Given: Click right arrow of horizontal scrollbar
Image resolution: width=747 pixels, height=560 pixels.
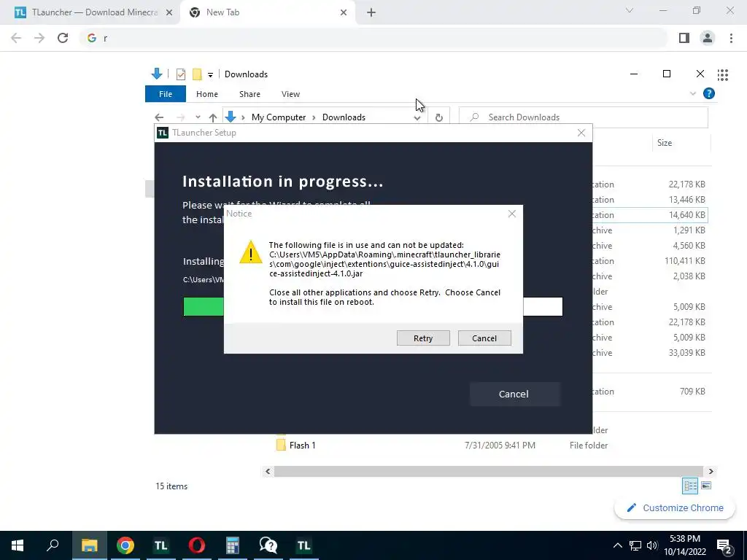Looking at the screenshot, I should point(711,472).
